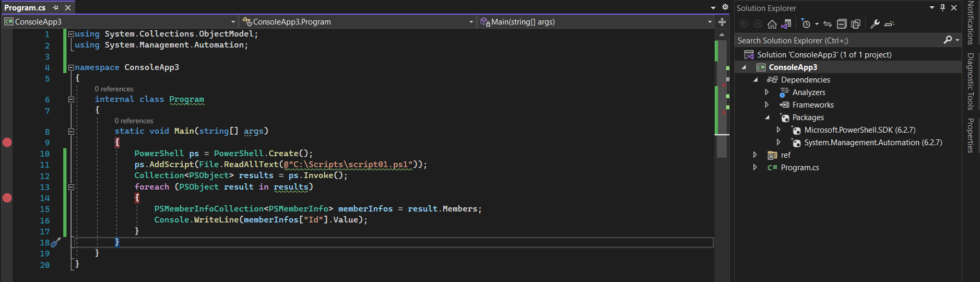980x282 pixels.
Task: Open the Notifications side tab
Action: pyautogui.click(x=971, y=23)
